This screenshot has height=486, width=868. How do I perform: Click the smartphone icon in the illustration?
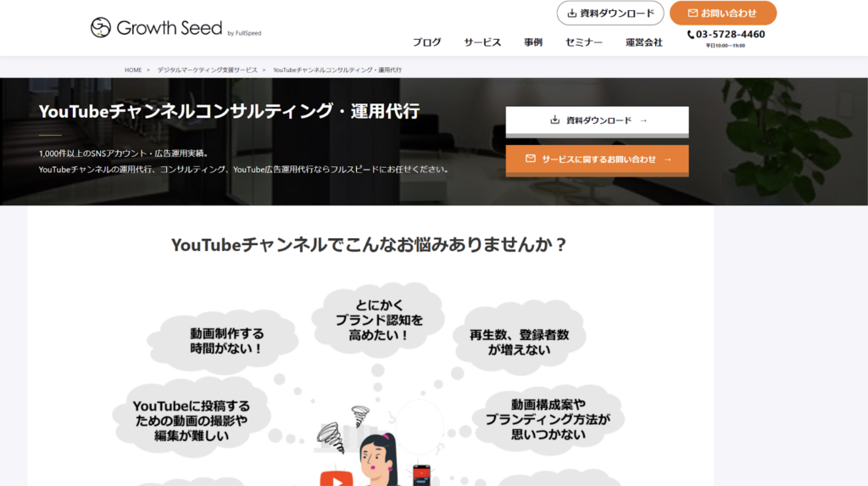(422, 476)
